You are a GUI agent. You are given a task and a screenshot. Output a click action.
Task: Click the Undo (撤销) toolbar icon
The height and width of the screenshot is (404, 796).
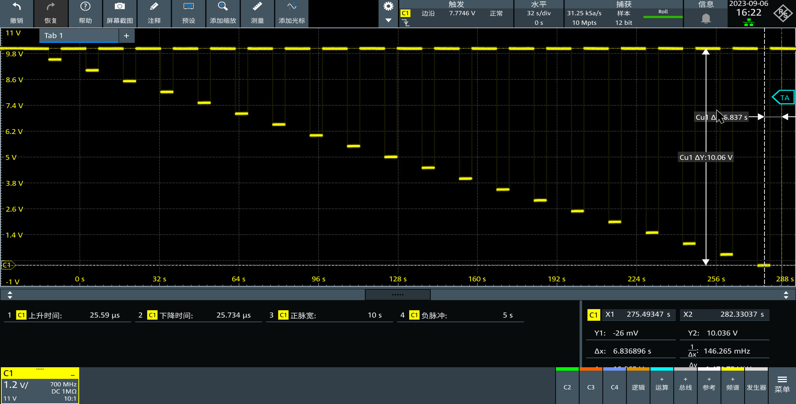coord(17,12)
